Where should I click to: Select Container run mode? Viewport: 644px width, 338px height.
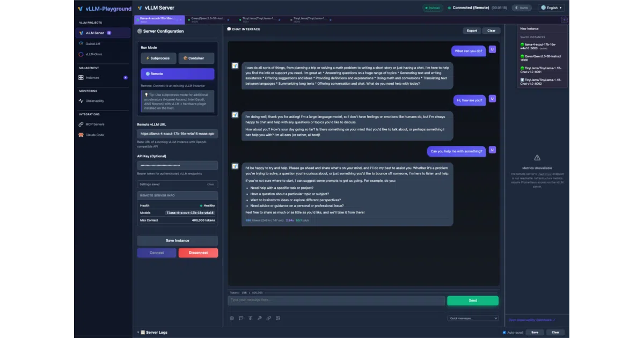point(196,58)
